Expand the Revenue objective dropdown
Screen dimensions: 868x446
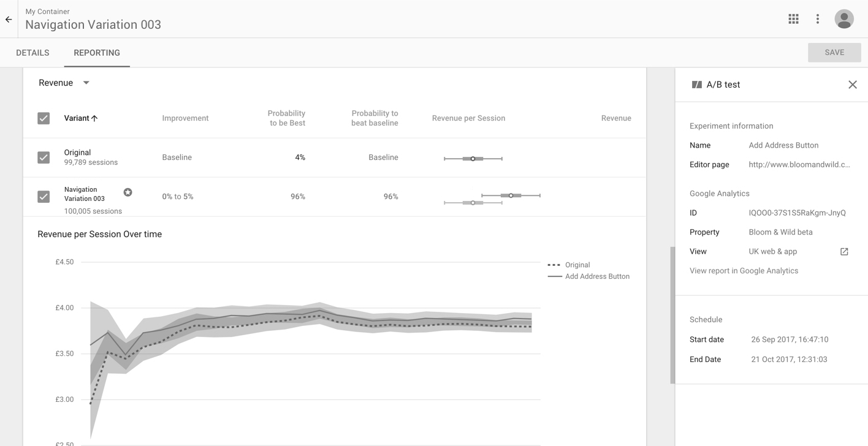tap(86, 83)
